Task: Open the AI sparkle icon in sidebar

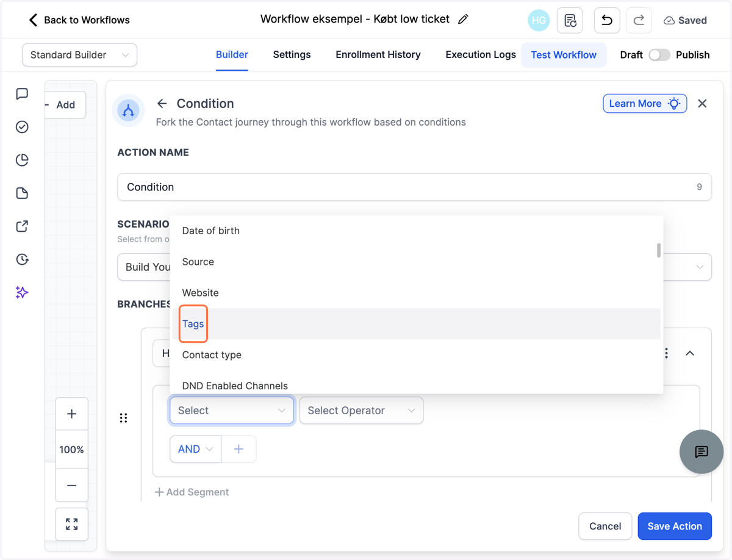Action: click(22, 292)
